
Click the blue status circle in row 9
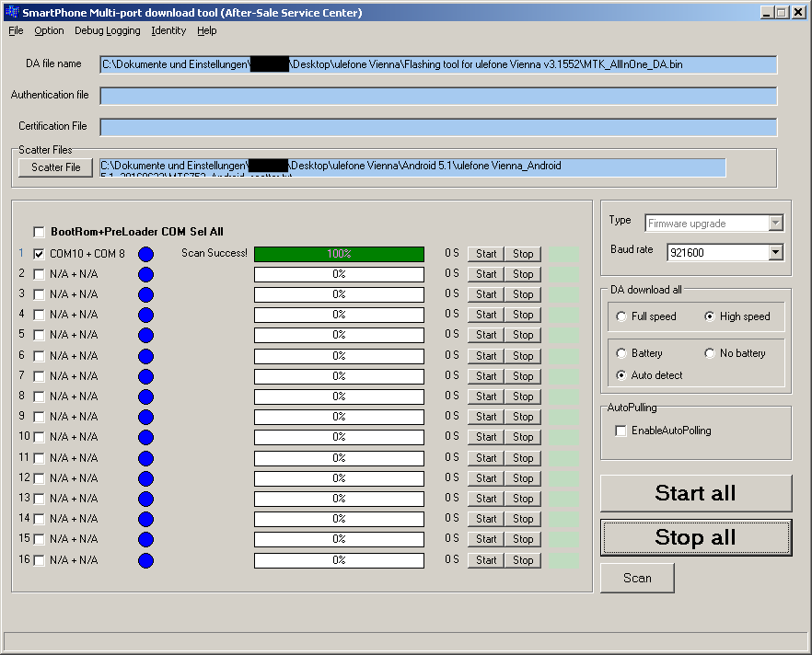pyautogui.click(x=145, y=417)
